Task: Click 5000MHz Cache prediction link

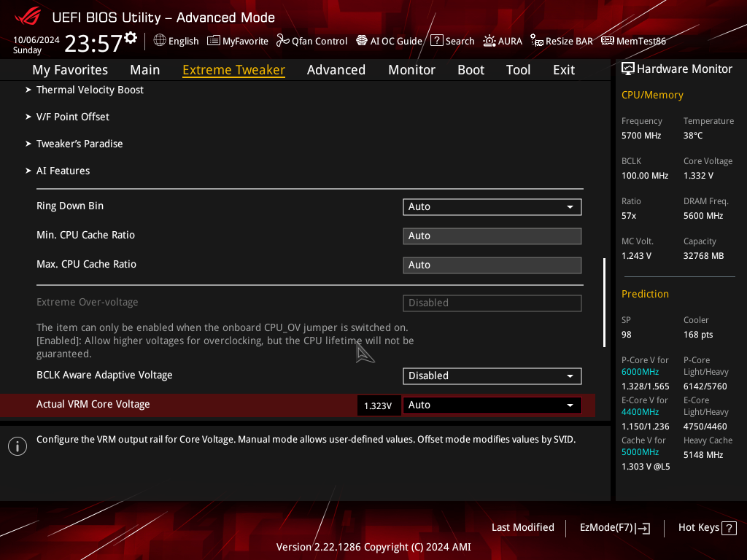Action: (x=640, y=452)
